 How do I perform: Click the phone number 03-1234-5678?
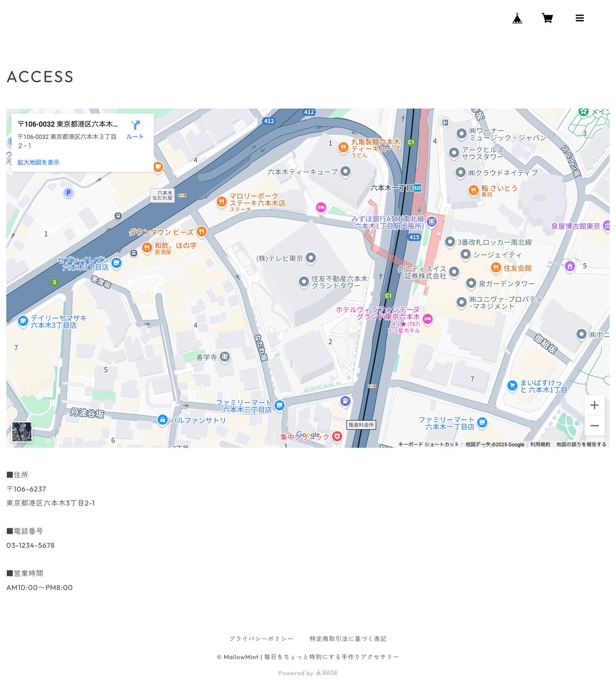[x=31, y=545]
